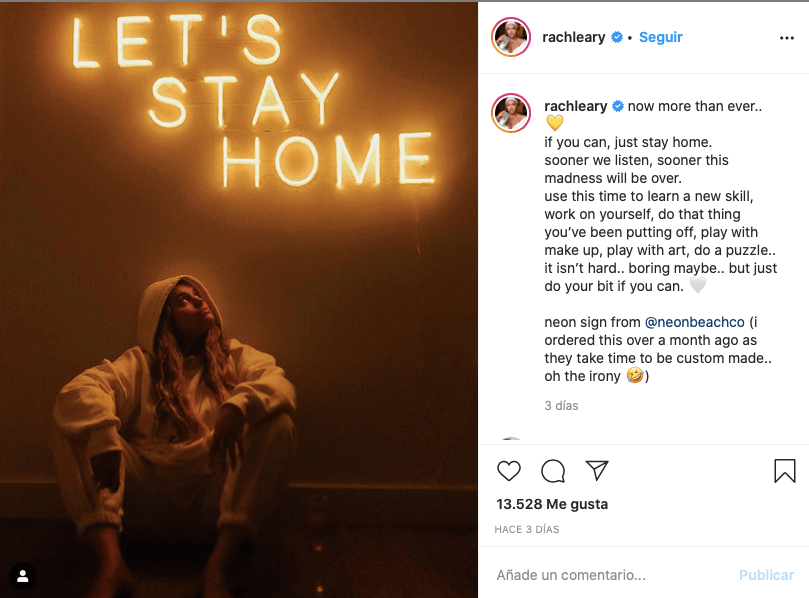The width and height of the screenshot is (809, 598).
Task: Open rachleary profile picture in header
Action: click(x=511, y=37)
